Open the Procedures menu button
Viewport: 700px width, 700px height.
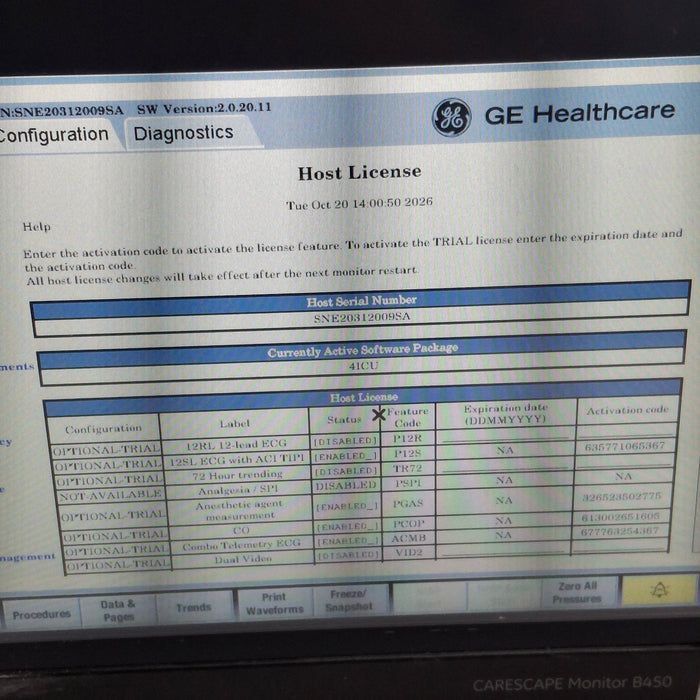(42, 615)
